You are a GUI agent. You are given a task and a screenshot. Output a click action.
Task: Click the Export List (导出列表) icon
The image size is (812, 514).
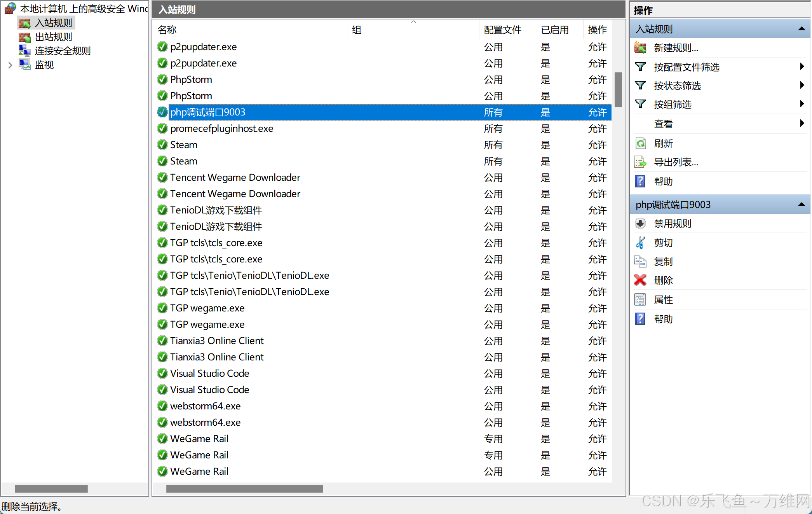click(640, 162)
